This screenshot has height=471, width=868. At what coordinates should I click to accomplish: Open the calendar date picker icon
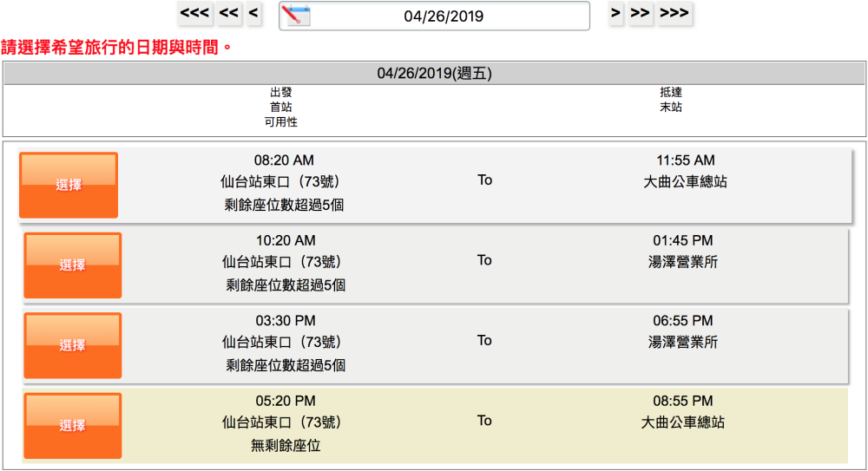[x=297, y=16]
